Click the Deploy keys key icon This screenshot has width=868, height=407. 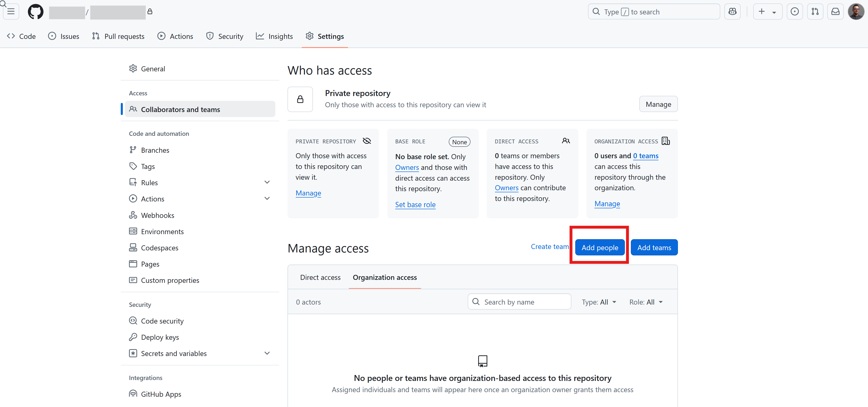[x=133, y=337]
